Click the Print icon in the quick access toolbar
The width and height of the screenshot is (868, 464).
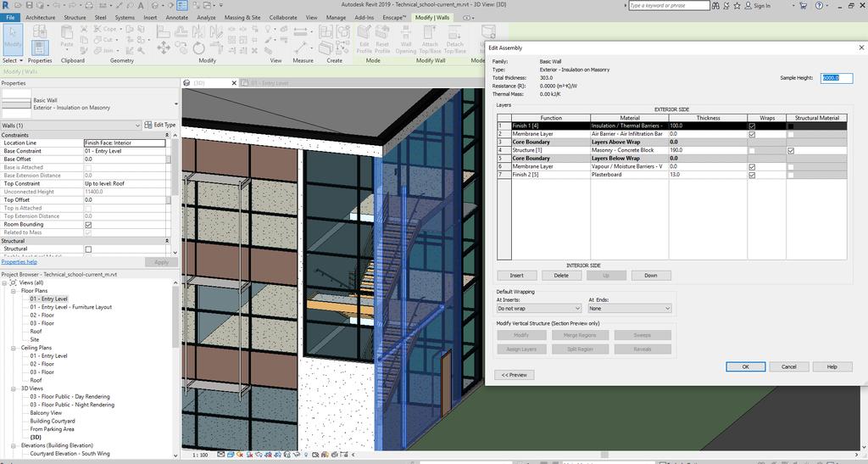coord(89,6)
